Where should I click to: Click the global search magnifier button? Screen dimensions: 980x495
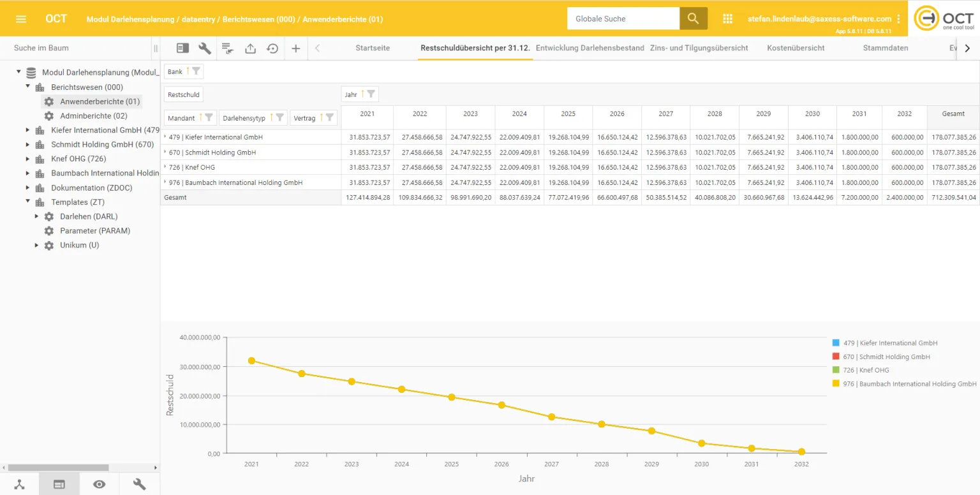[x=694, y=18]
